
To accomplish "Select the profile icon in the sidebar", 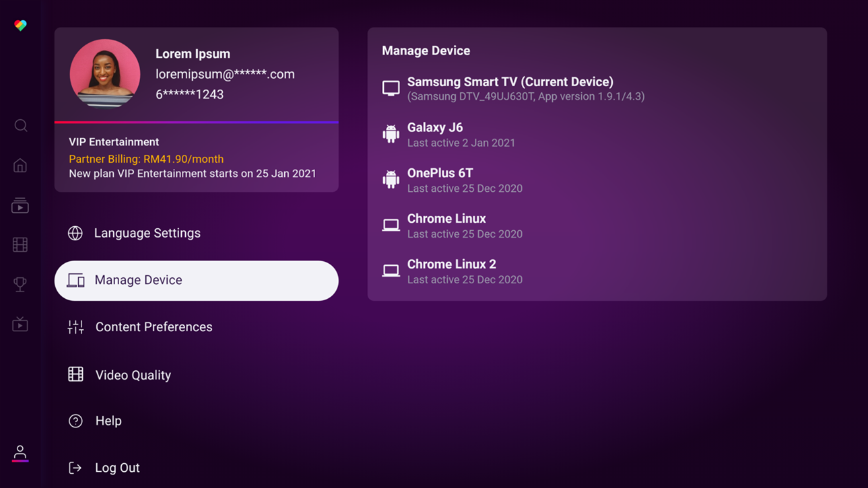I will tap(20, 452).
